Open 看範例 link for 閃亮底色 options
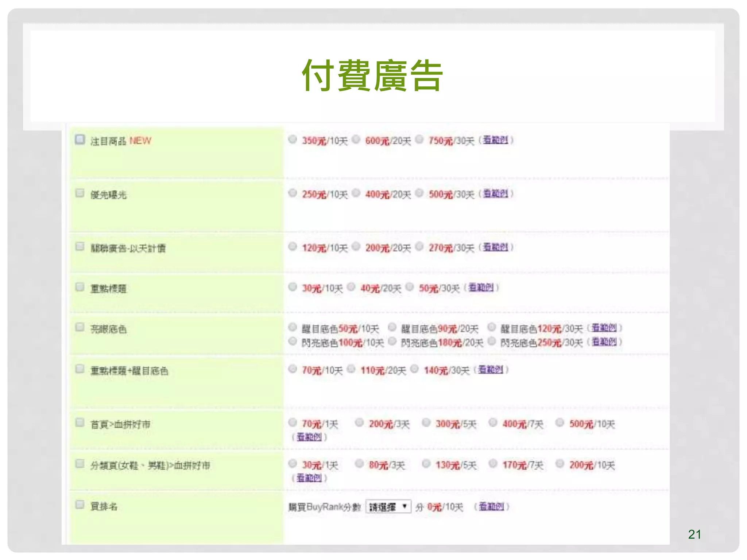Image resolution: width=747 pixels, height=560 pixels. (604, 342)
